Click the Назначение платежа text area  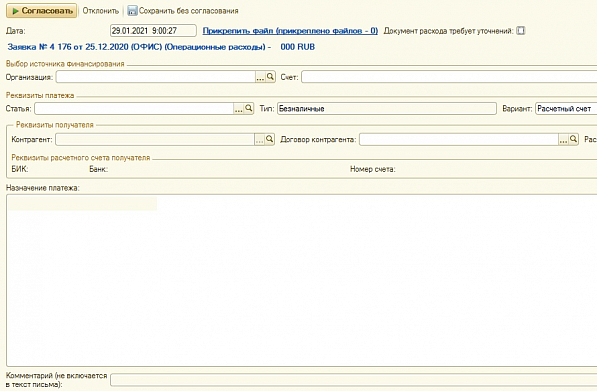[302, 281]
